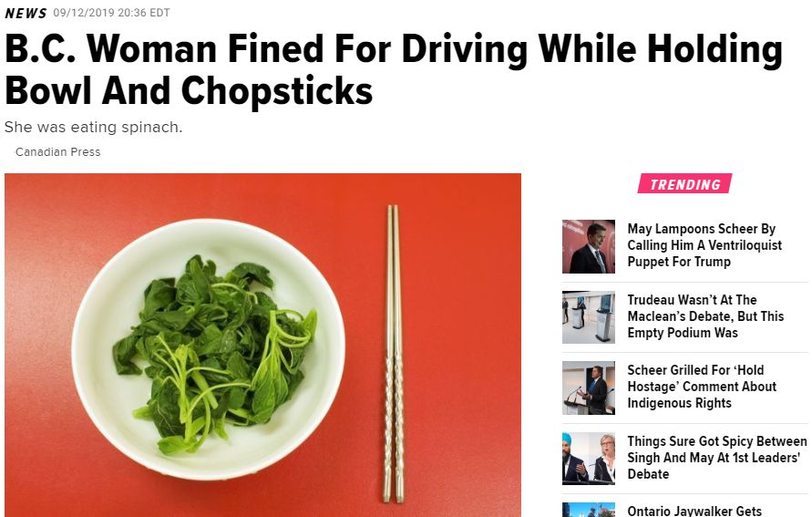Click the chopsticks in the article photo
The height and width of the screenshot is (517, 812).
(395, 354)
